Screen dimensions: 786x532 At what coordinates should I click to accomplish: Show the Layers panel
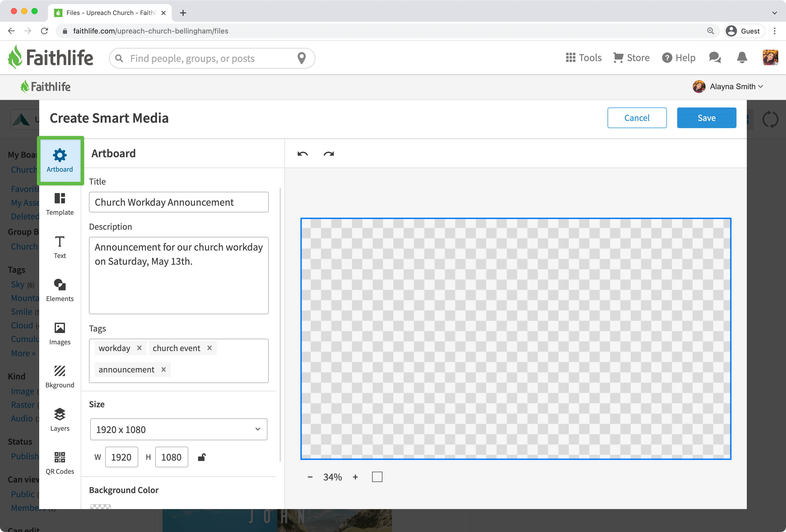pos(60,420)
